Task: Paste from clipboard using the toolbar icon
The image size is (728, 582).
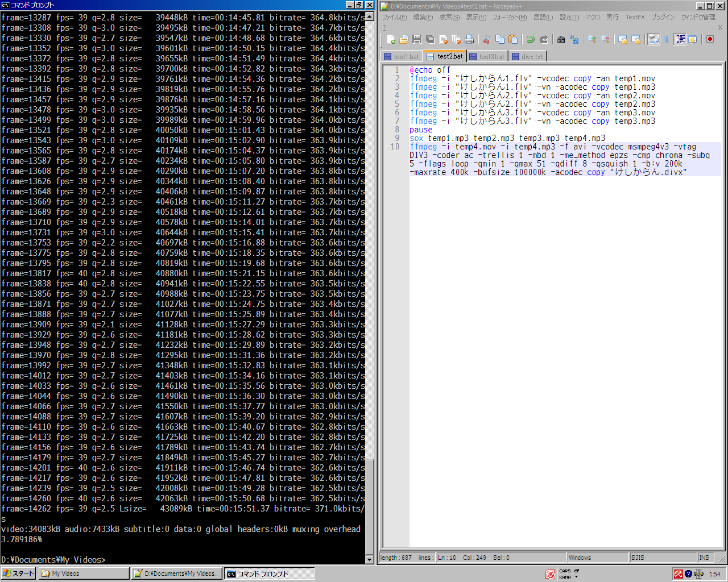Action: (x=513, y=39)
